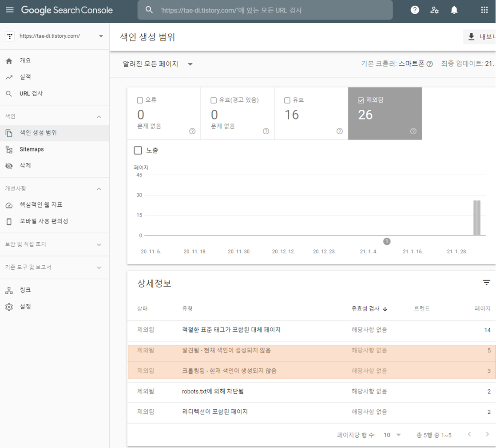This screenshot has width=496, height=448.
Task: Open the Google apps grid menu
Action: coord(485,10)
